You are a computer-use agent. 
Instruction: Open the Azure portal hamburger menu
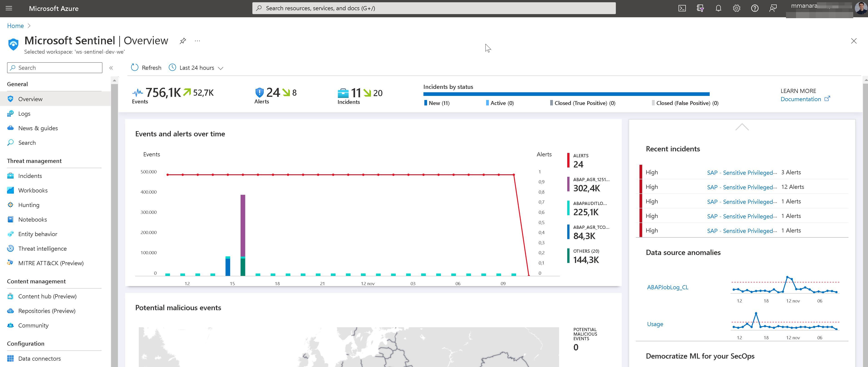(9, 8)
